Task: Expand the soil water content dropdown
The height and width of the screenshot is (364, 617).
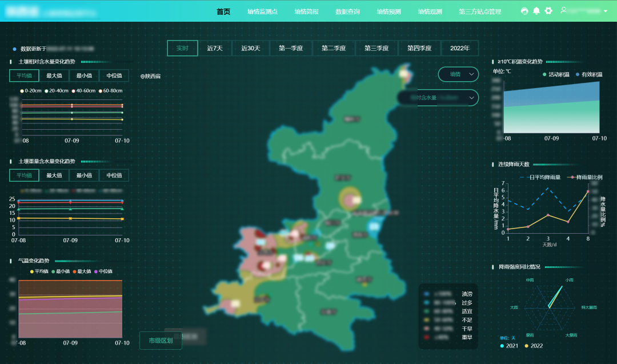Action: [x=472, y=98]
